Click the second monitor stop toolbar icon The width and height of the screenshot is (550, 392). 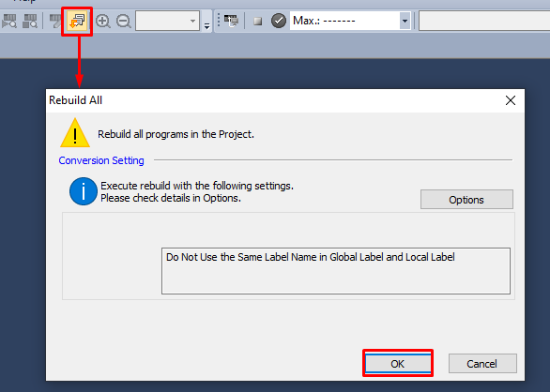30,21
